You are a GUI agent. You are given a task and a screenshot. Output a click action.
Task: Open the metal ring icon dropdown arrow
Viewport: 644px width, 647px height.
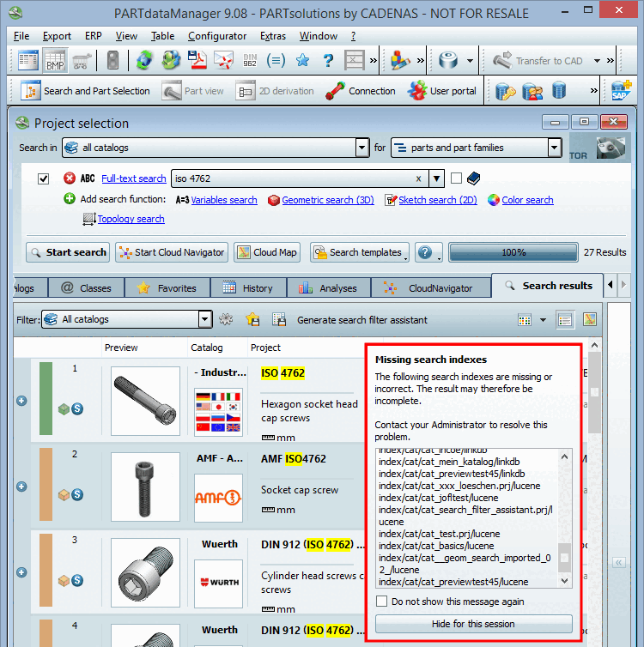pos(470,61)
